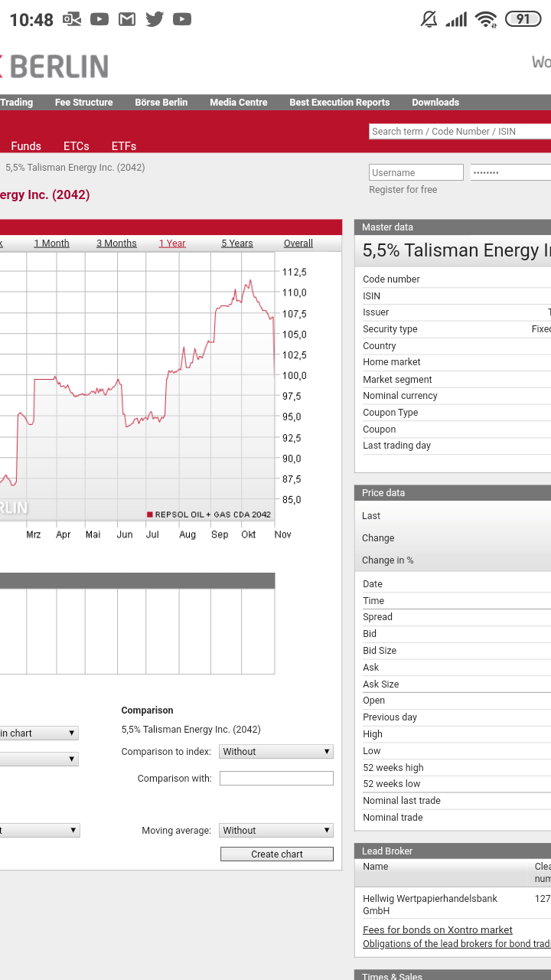Open the 'in chart' dropdown
This screenshot has height=980, width=551.
(40, 733)
